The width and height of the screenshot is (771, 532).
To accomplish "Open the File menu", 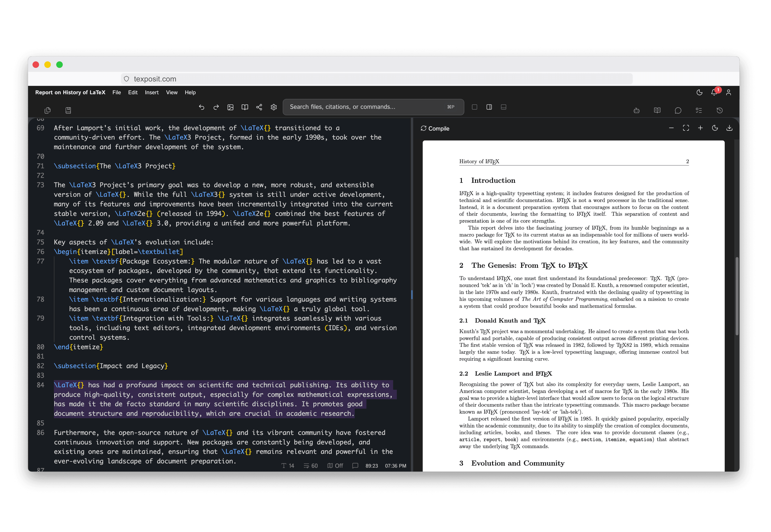I will (117, 92).
